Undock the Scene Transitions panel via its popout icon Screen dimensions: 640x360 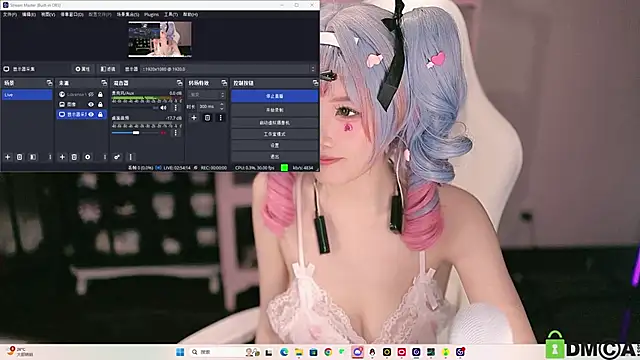(x=224, y=83)
